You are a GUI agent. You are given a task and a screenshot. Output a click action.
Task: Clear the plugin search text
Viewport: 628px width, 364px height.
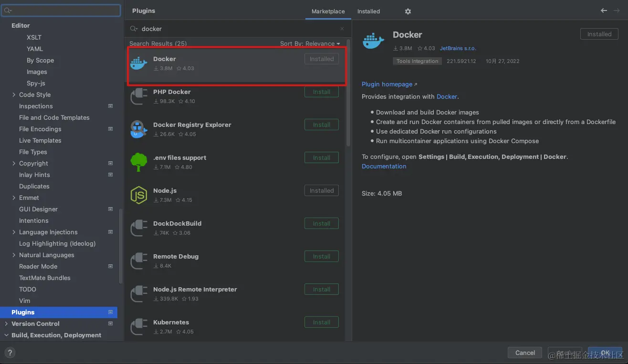(342, 29)
